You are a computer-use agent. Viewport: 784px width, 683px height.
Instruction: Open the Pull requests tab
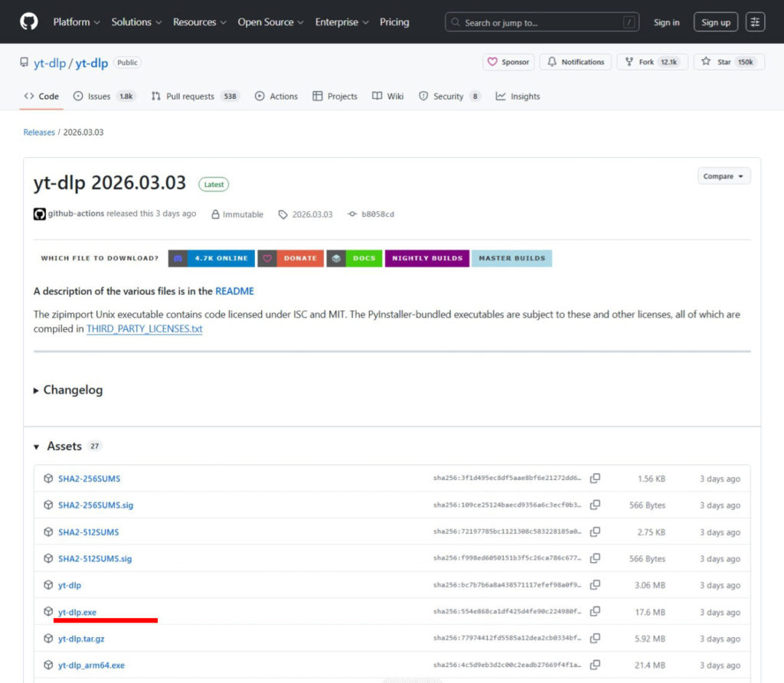[190, 96]
